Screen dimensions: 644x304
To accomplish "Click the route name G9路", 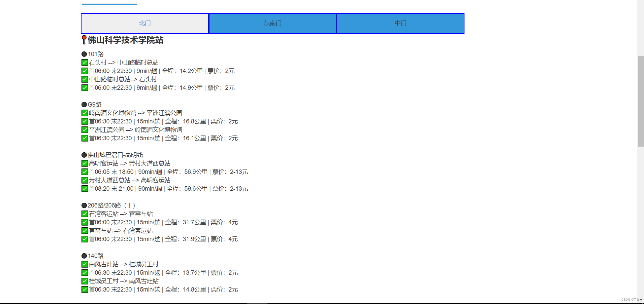I will (95, 105).
